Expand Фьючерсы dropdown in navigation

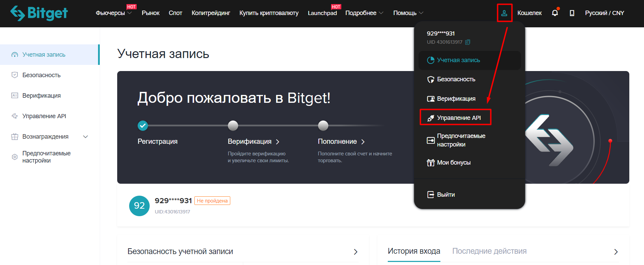(x=114, y=13)
